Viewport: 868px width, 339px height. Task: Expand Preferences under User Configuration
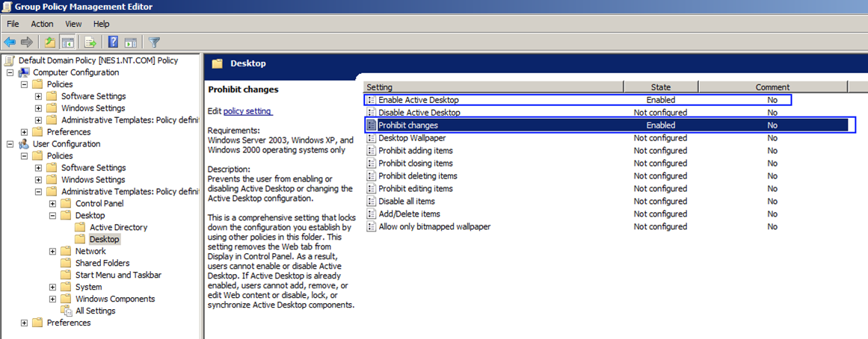[25, 323]
